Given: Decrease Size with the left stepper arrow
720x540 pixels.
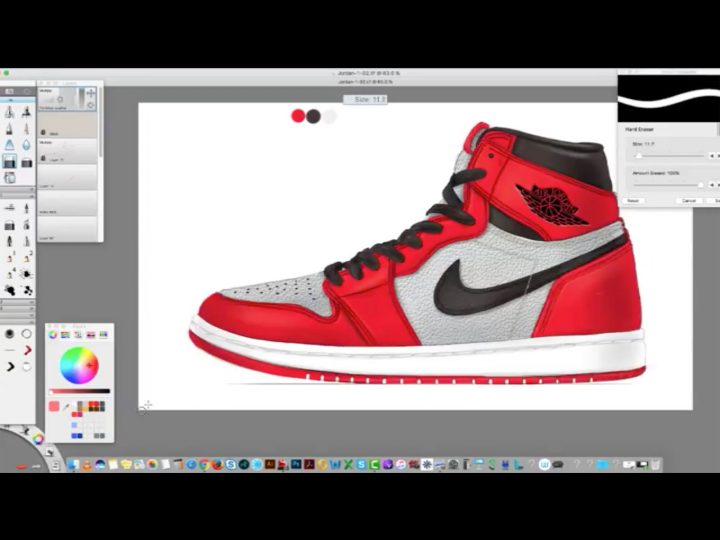Looking at the screenshot, I should pos(712,156).
